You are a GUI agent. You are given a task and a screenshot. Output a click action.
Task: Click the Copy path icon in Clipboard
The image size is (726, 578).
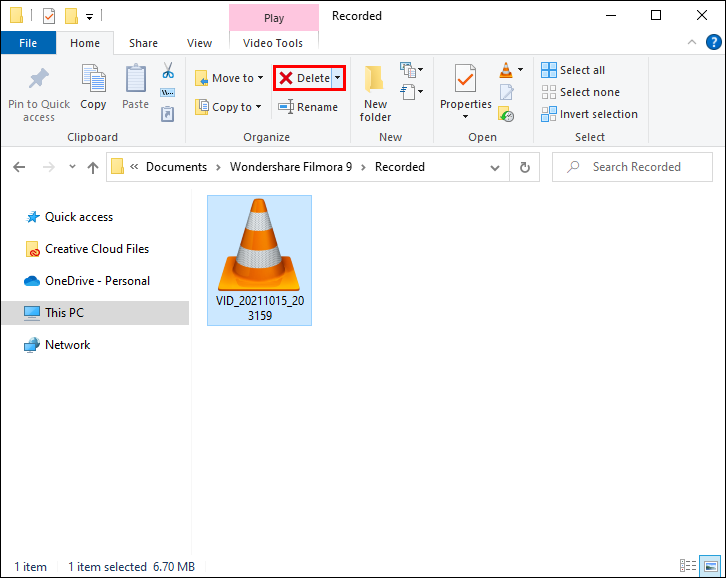[168, 93]
